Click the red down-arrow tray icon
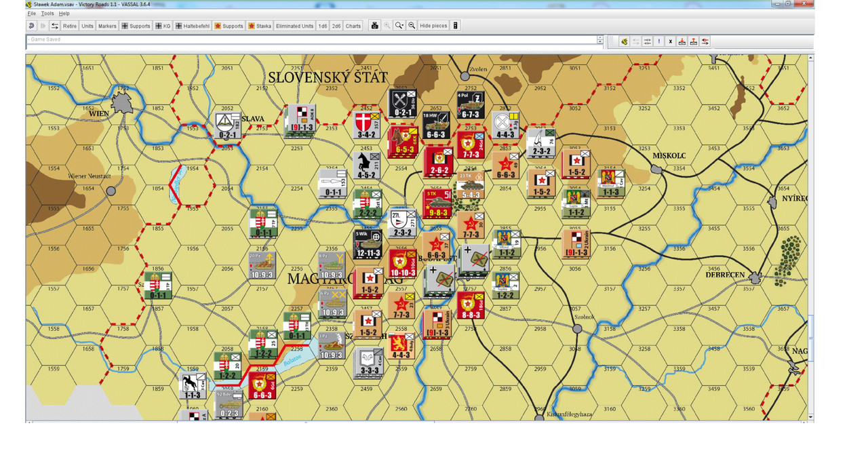This screenshot has width=868, height=470. [x=682, y=41]
